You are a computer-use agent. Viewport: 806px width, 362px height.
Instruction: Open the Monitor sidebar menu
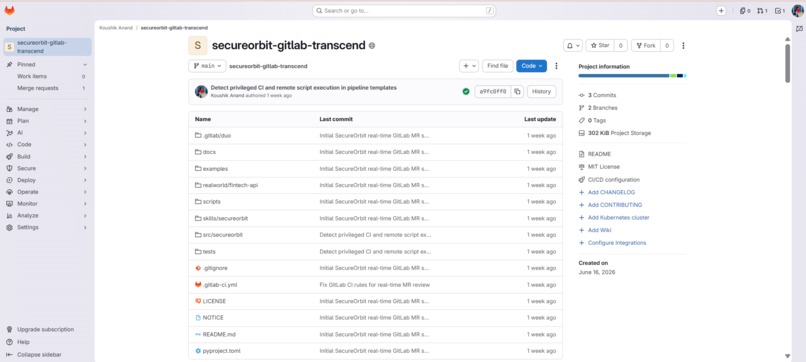click(x=47, y=204)
